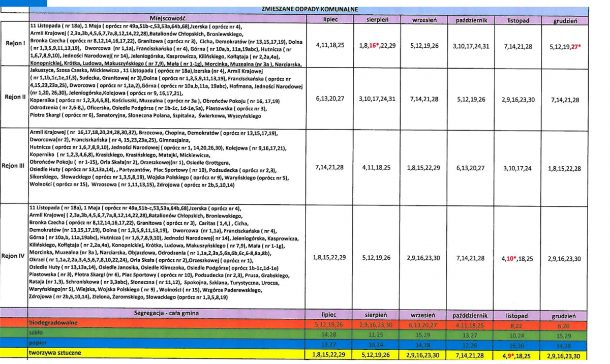Select the biodegradowalne listopad cell '8,22'
610x364 pixels.
pyautogui.click(x=518, y=323)
